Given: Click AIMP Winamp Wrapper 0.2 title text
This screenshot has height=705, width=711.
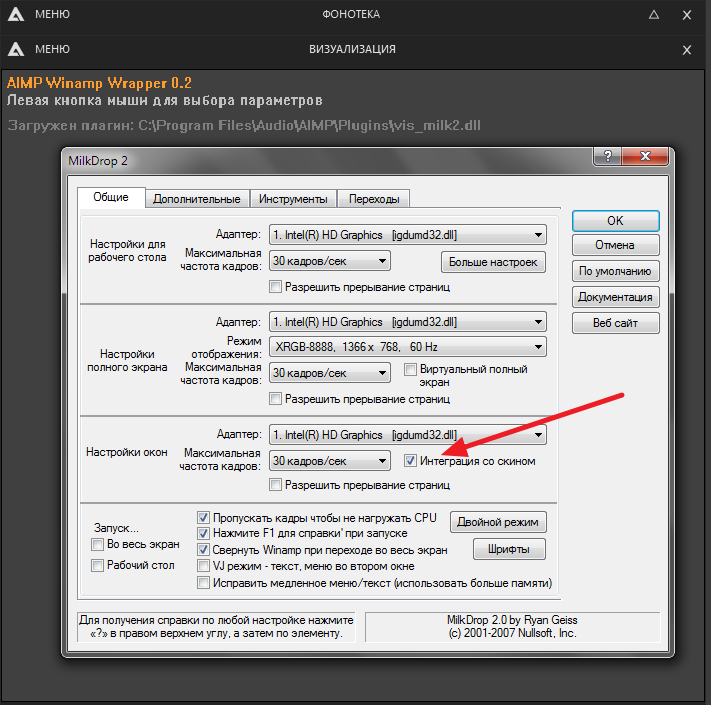Looking at the screenshot, I should coord(99,83).
